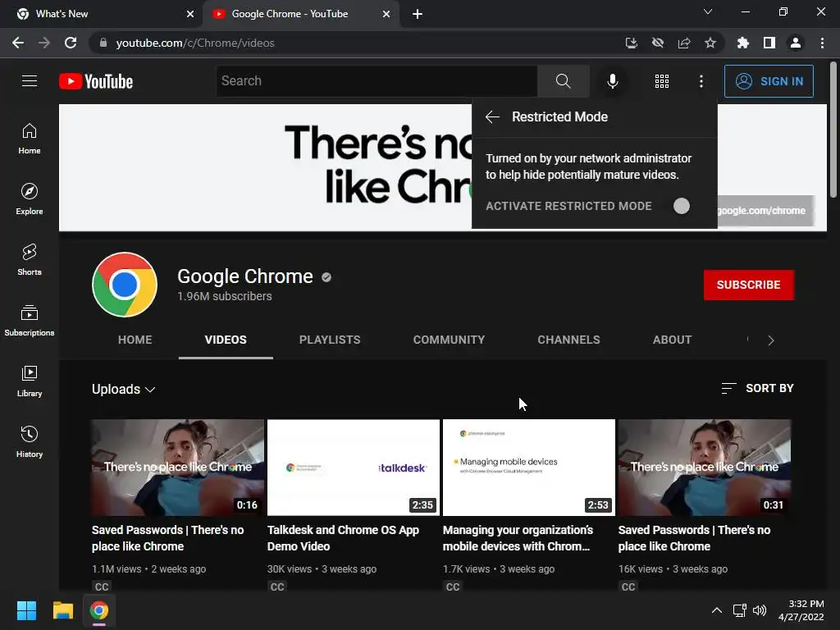Open Managing your organization's mobile devices title
This screenshot has height=630, width=840.
pos(518,538)
